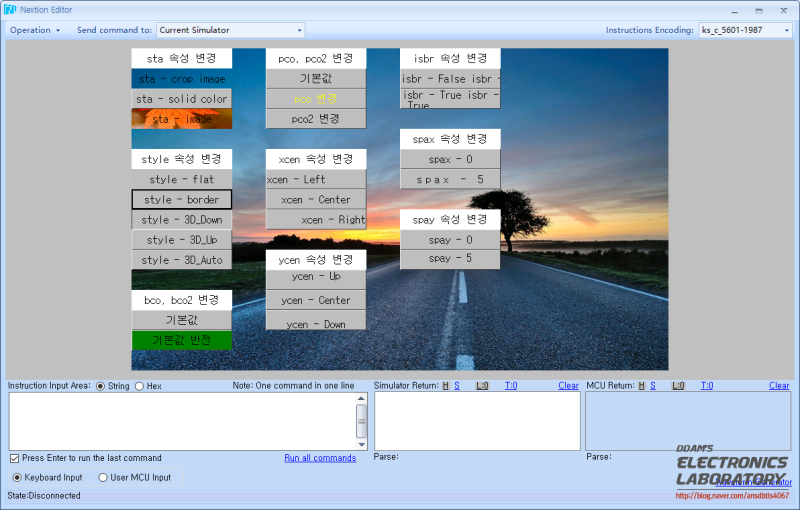Toggle H mode for MCU Return
Screen dimensions: 800x510
[641, 386]
